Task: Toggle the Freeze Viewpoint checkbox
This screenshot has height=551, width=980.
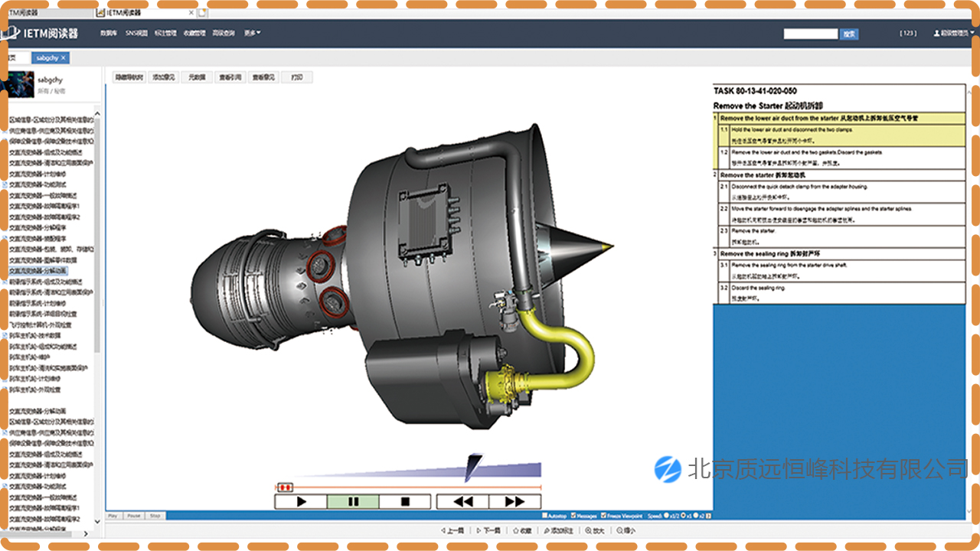Action: 604,516
